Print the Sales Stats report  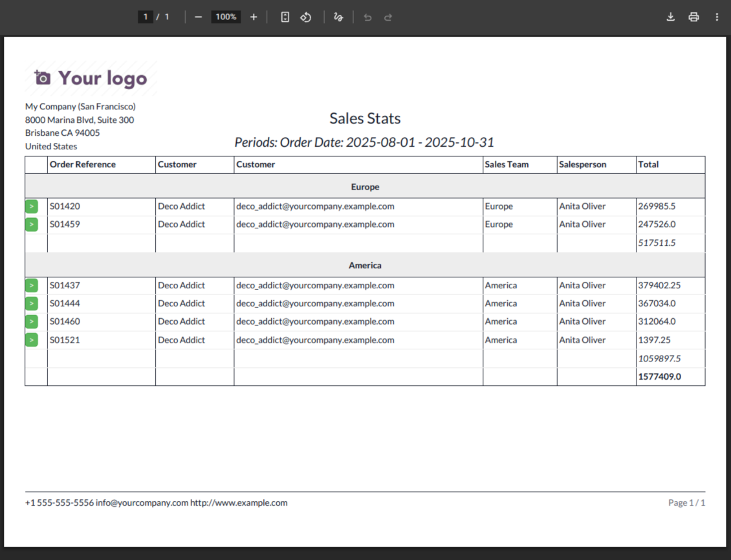(x=693, y=17)
